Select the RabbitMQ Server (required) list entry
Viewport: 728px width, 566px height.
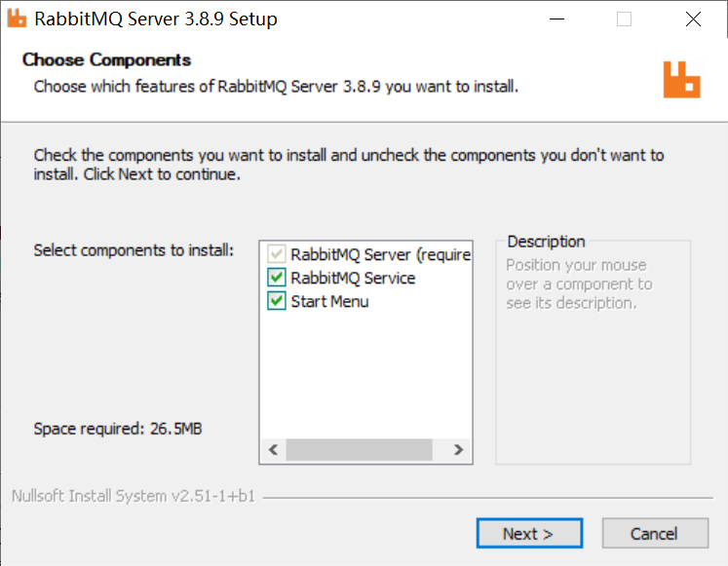381,254
